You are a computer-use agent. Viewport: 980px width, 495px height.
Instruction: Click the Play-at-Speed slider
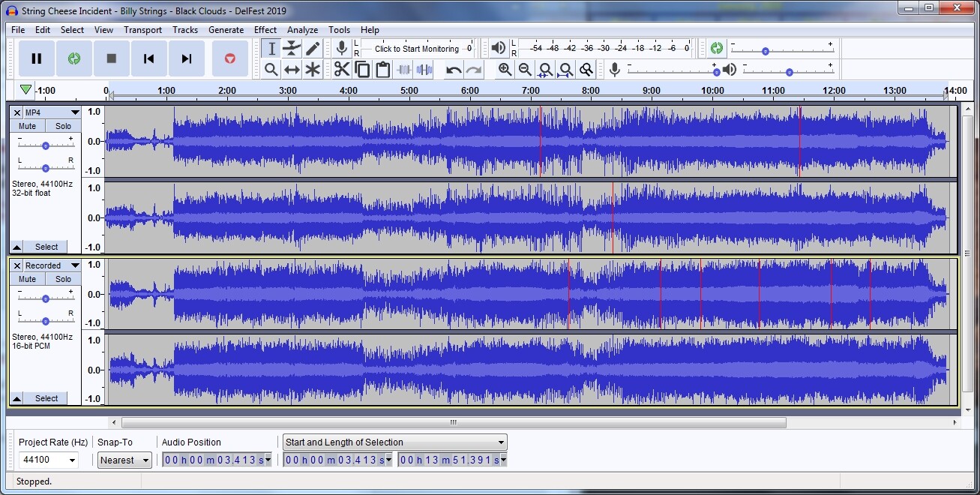(781, 51)
